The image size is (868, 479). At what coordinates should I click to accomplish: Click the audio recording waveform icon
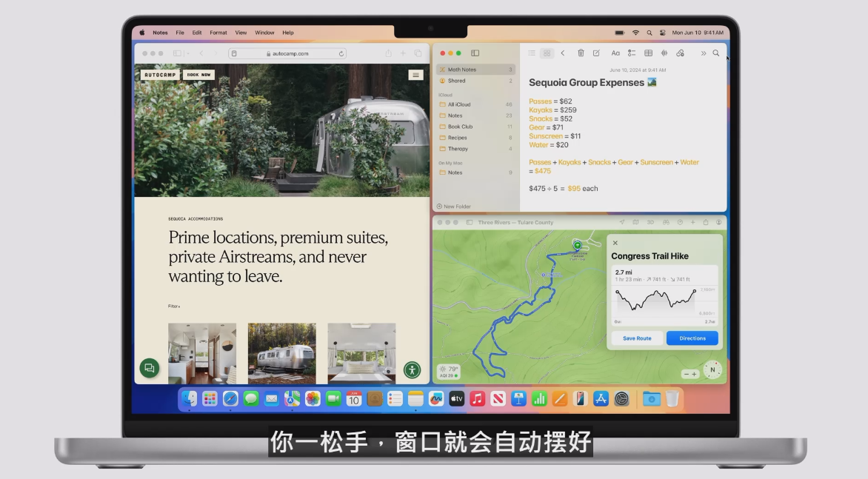tap(664, 53)
